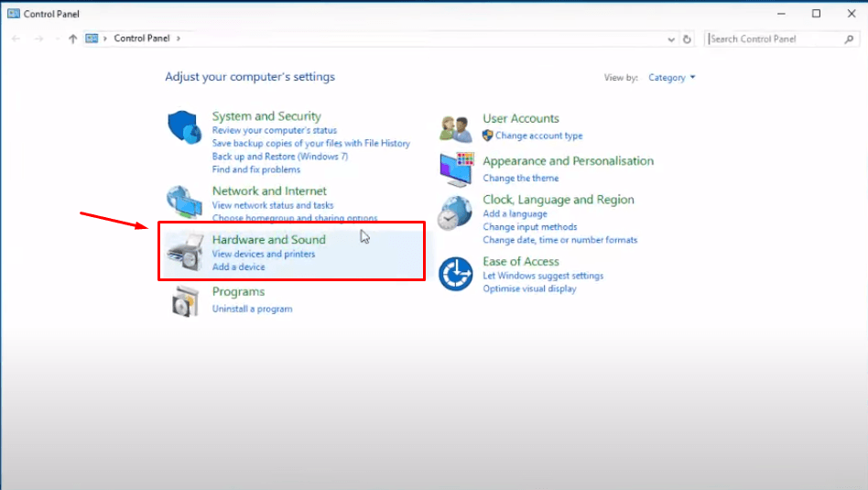Click the Control Panel breadcrumb
The height and width of the screenshot is (490, 868).
142,38
